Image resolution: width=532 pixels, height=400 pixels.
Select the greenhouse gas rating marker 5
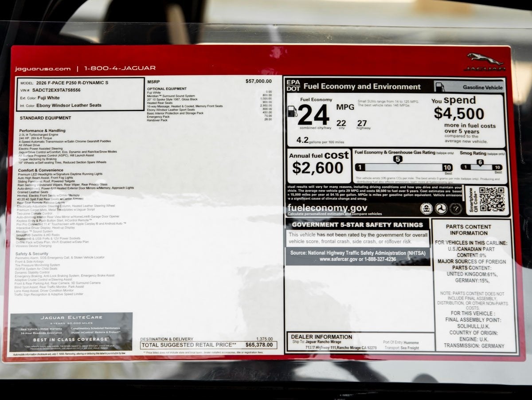(x=398, y=159)
